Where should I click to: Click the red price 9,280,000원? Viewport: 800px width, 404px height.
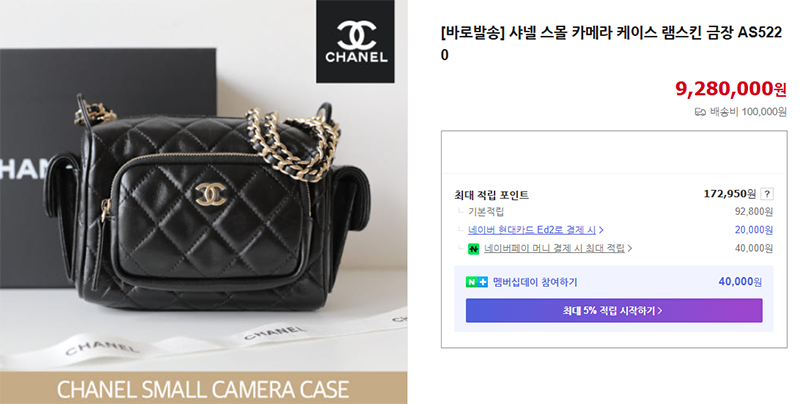731,89
